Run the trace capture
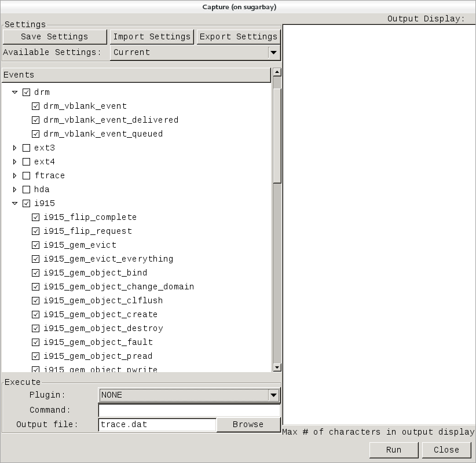The height and width of the screenshot is (463, 476). [394, 450]
